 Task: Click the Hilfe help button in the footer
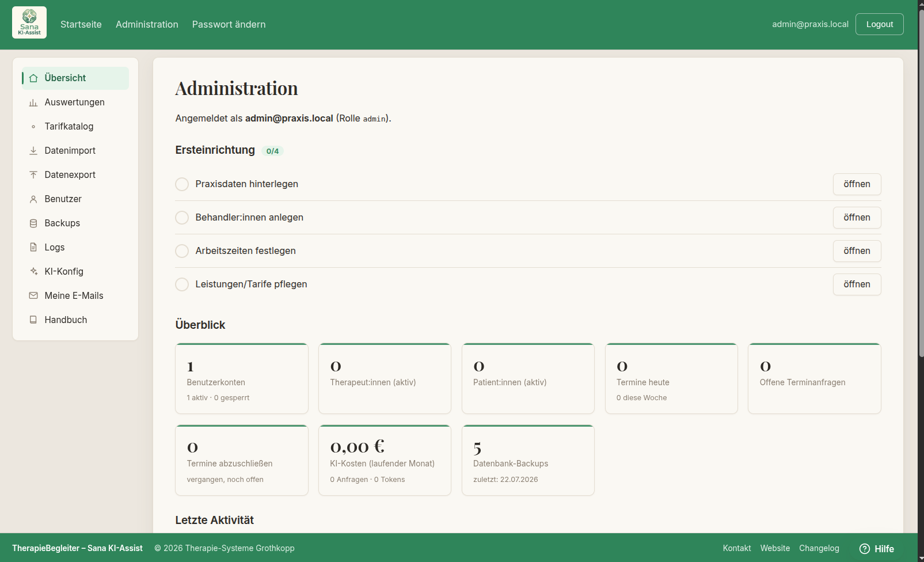pyautogui.click(x=876, y=549)
